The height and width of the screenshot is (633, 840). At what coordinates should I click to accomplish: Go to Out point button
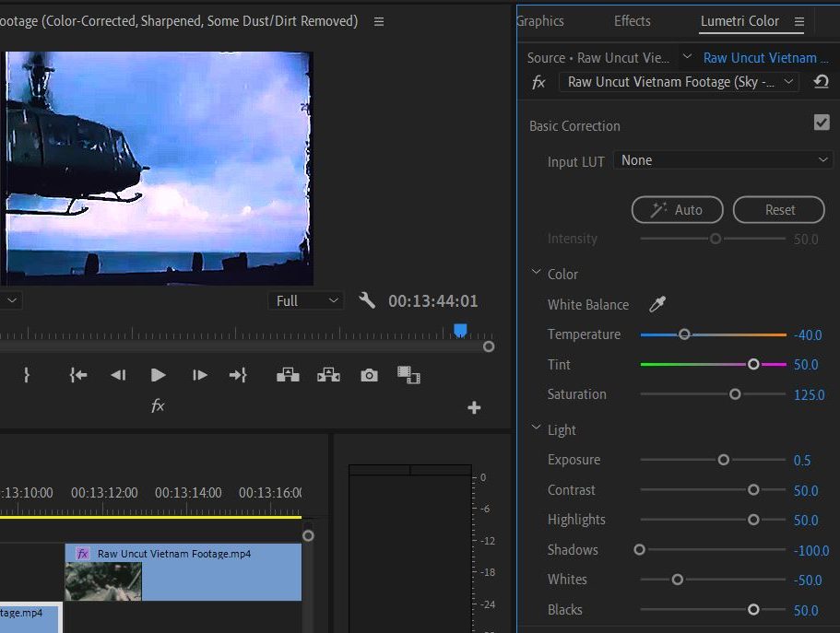(x=238, y=375)
